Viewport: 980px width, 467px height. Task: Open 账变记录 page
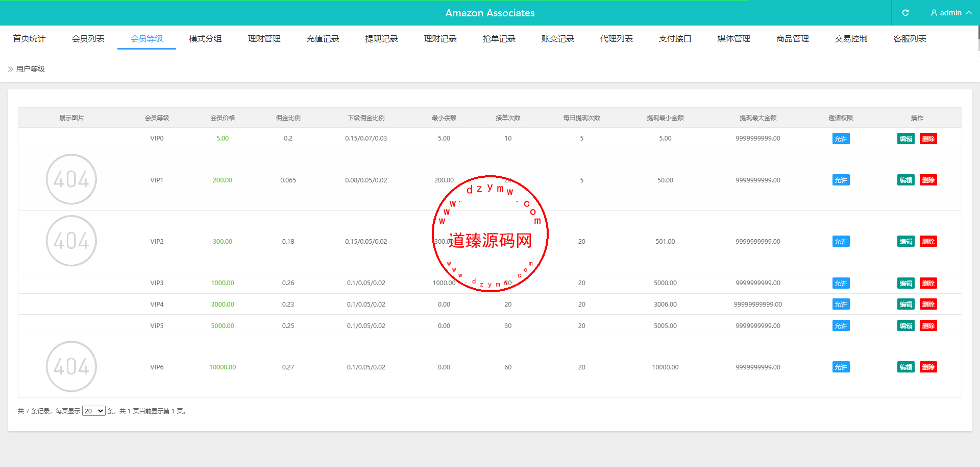coord(557,38)
